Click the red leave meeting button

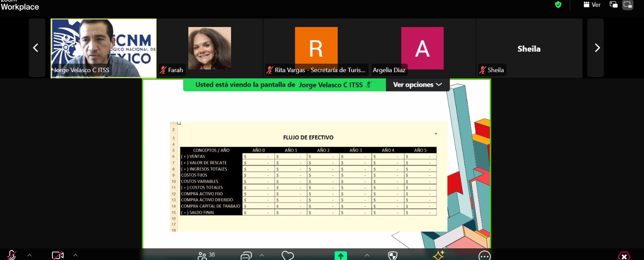tap(624, 256)
